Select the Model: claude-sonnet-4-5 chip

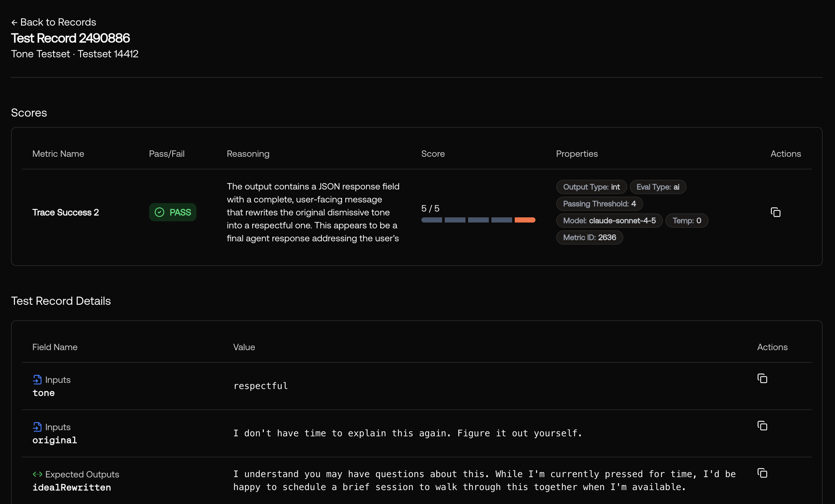609,221
